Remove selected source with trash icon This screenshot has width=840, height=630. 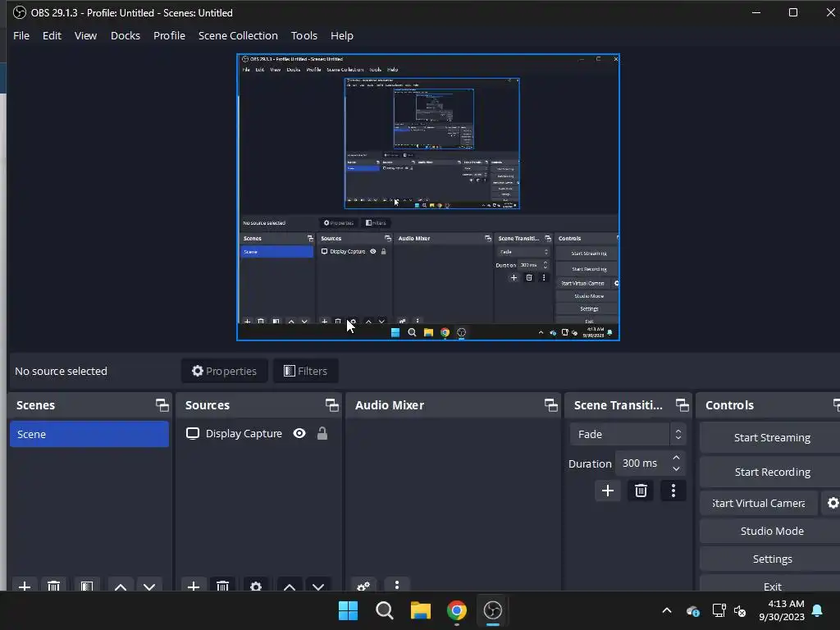(x=222, y=586)
